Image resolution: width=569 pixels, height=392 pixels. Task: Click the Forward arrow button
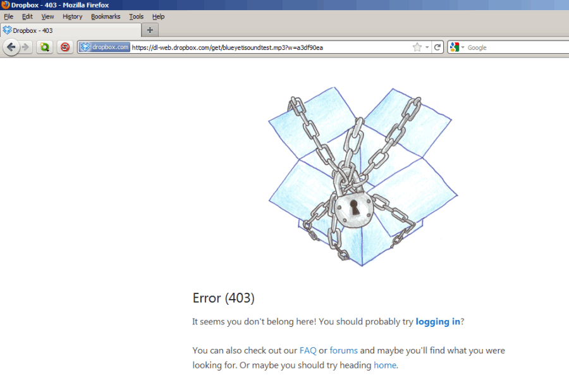pyautogui.click(x=25, y=47)
